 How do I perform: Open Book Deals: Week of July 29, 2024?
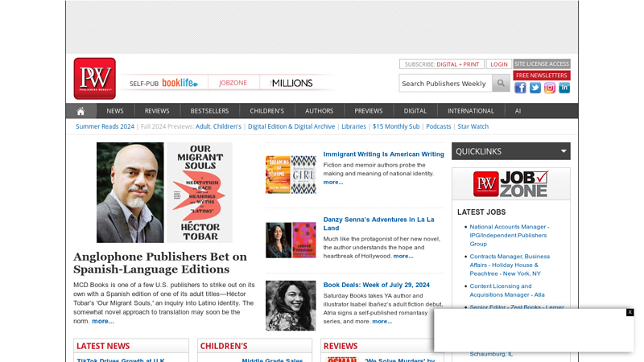[376, 285]
